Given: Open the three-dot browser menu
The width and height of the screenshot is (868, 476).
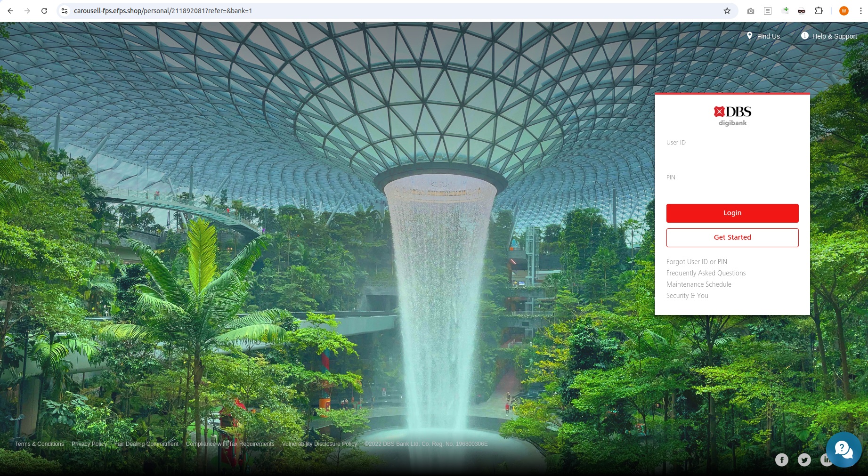Looking at the screenshot, I should pos(860,10).
